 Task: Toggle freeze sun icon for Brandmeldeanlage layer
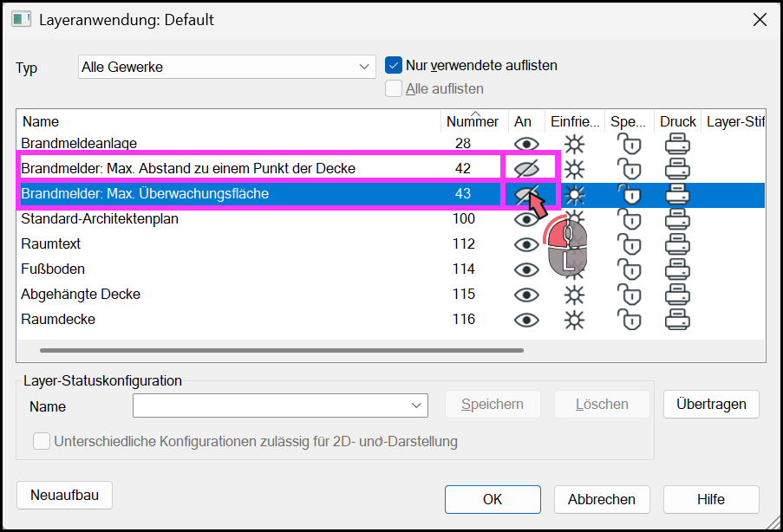coord(574,144)
